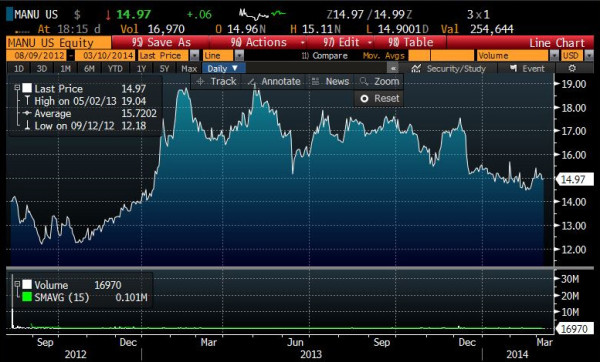Image resolution: width=600 pixels, height=362 pixels.
Task: Click the 11) Compare button
Action: click(324, 56)
